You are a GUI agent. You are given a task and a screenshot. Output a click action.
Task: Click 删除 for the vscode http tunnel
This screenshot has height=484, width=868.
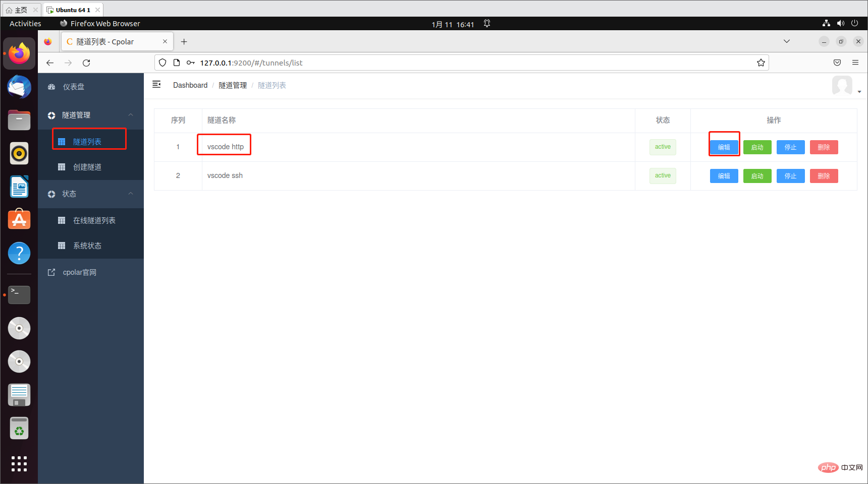(x=824, y=147)
